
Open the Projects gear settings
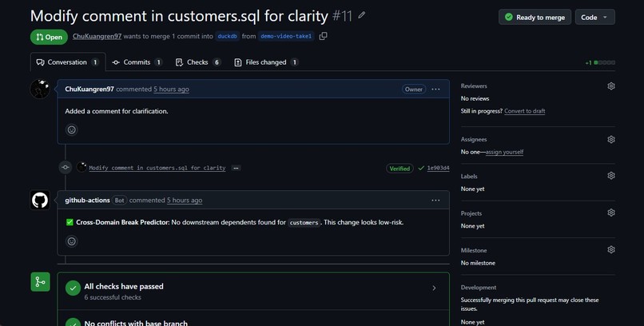pyautogui.click(x=611, y=213)
